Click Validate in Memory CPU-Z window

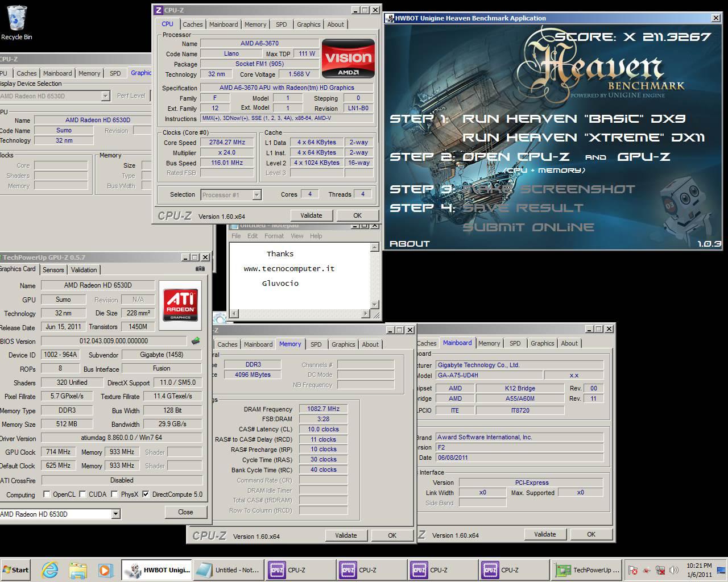(x=346, y=535)
